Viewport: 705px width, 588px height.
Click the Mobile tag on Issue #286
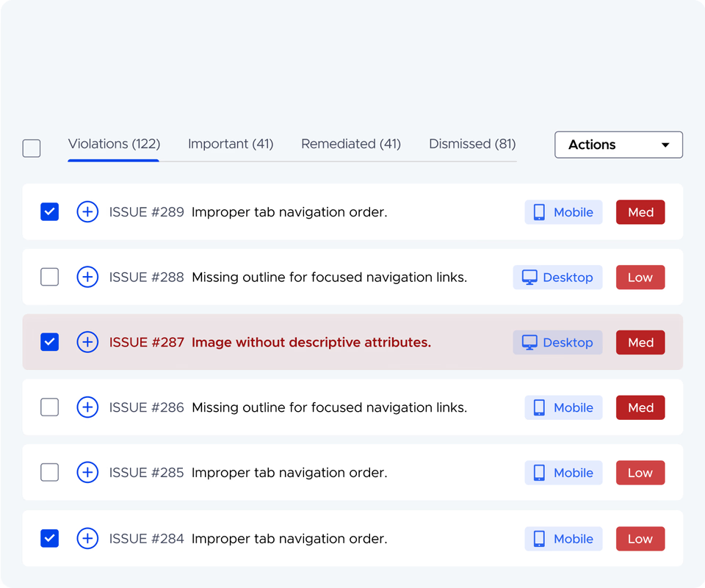coord(563,407)
